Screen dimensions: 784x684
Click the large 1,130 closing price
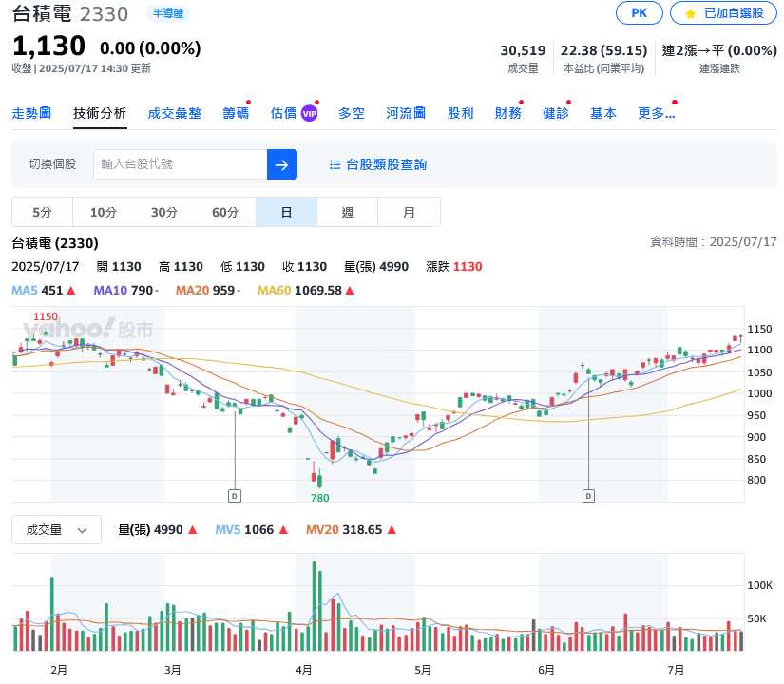pos(48,46)
